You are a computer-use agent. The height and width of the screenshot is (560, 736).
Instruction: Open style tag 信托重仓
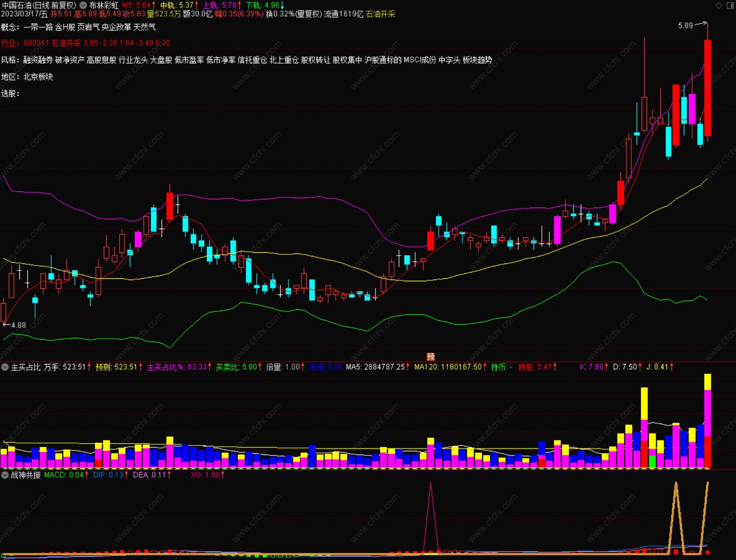pos(252,60)
